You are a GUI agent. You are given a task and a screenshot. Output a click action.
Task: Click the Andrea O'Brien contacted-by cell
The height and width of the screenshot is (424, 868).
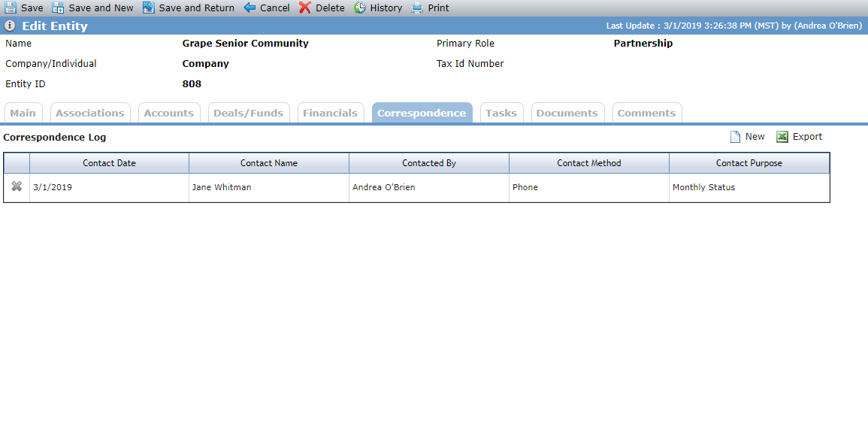tap(429, 188)
